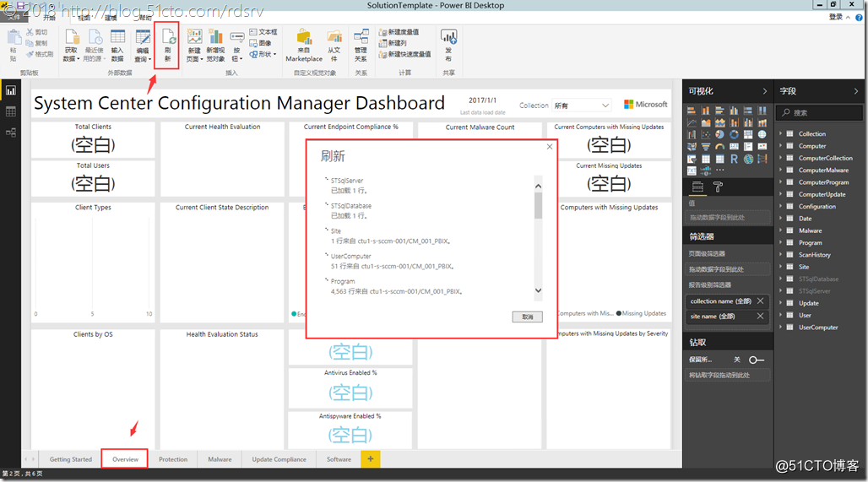
Task: Click New Column (新建列)
Action: [393, 42]
